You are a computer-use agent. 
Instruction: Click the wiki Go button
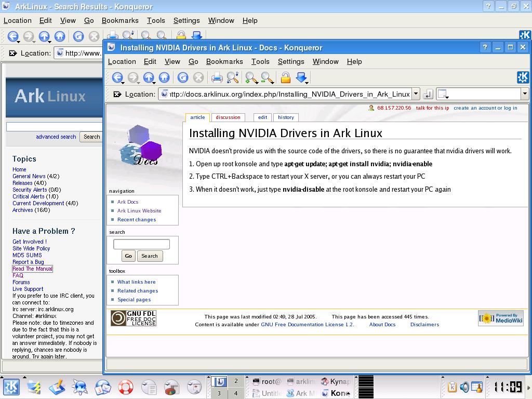[128, 256]
